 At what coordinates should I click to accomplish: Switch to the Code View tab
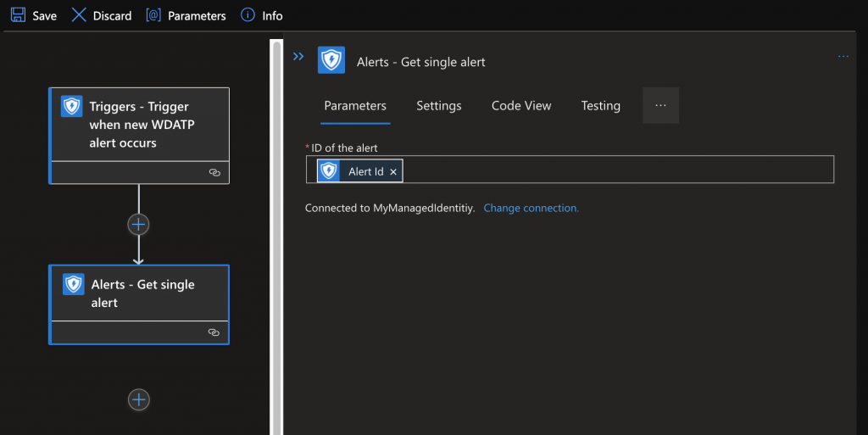(x=521, y=106)
